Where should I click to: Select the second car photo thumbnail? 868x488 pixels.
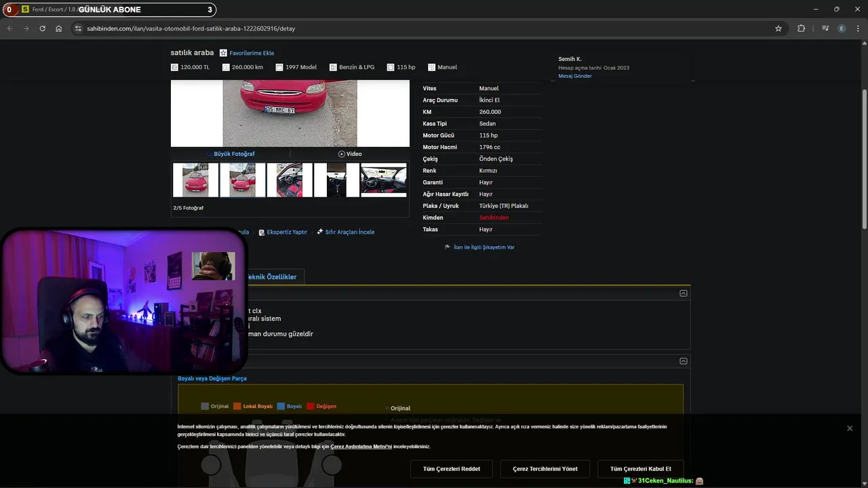(242, 180)
